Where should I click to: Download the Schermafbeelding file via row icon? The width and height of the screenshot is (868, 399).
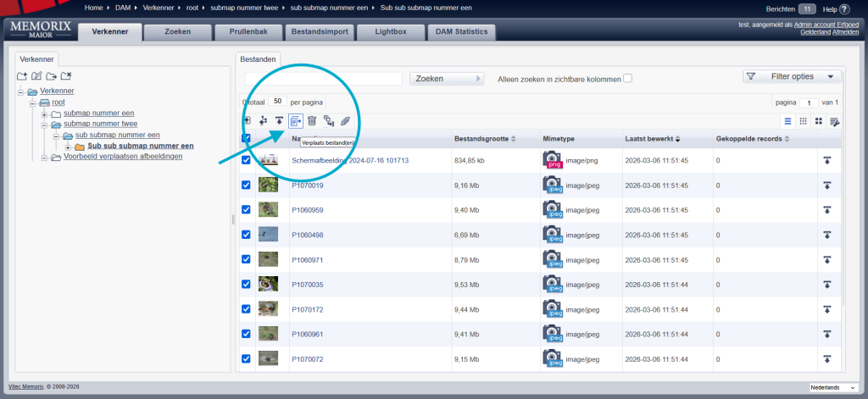826,160
